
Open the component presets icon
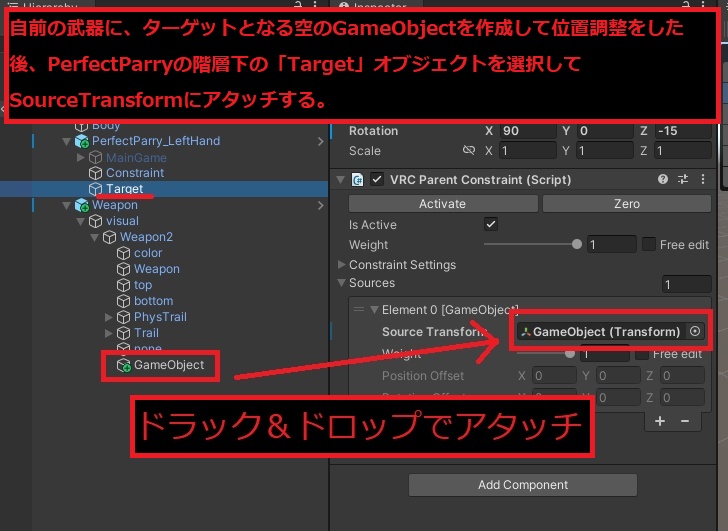(x=683, y=179)
